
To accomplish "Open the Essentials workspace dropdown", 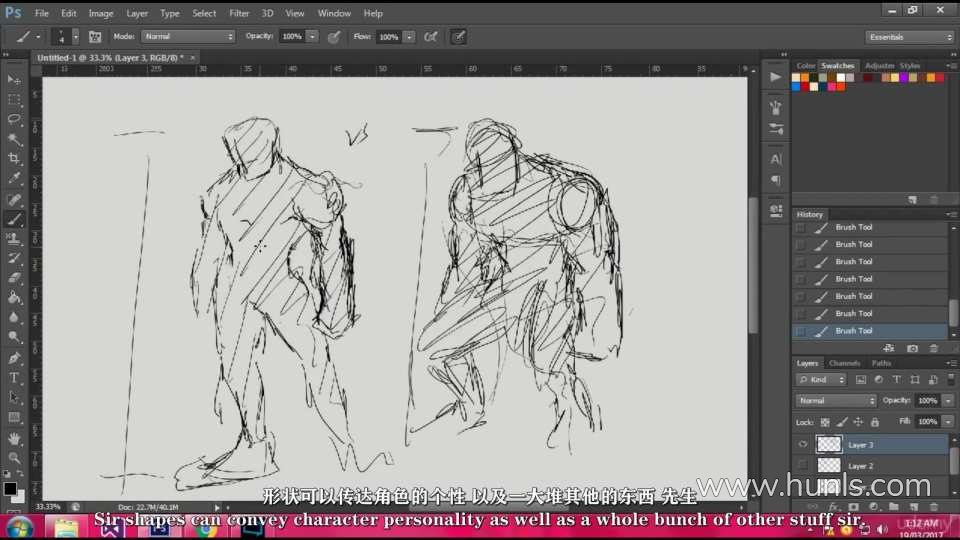I will tap(909, 37).
